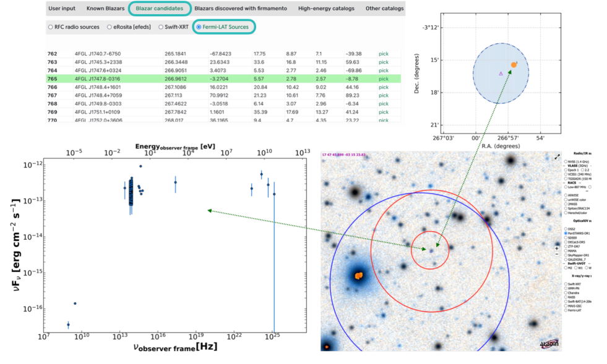Select VLASS Epoch 1 survey

pyautogui.click(x=566, y=170)
